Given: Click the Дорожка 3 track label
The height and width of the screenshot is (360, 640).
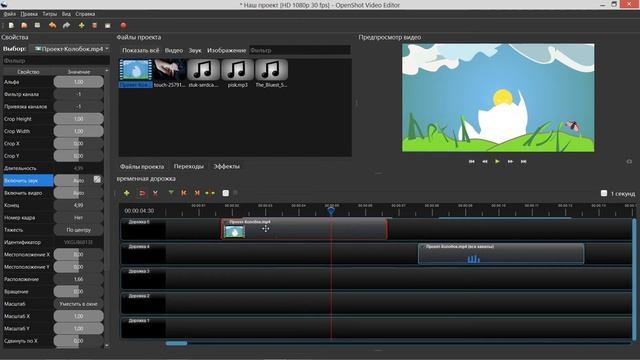Looking at the screenshot, I should [139, 271].
